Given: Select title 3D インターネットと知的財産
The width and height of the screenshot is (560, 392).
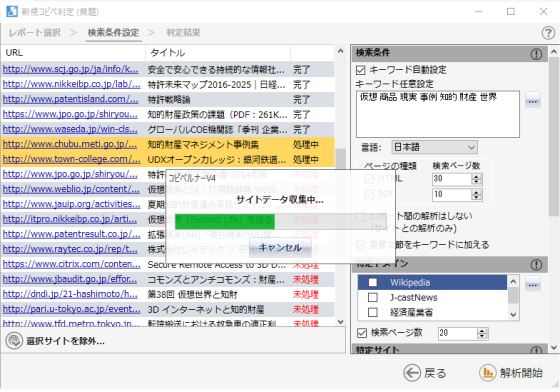Looking at the screenshot, I should 206,310.
